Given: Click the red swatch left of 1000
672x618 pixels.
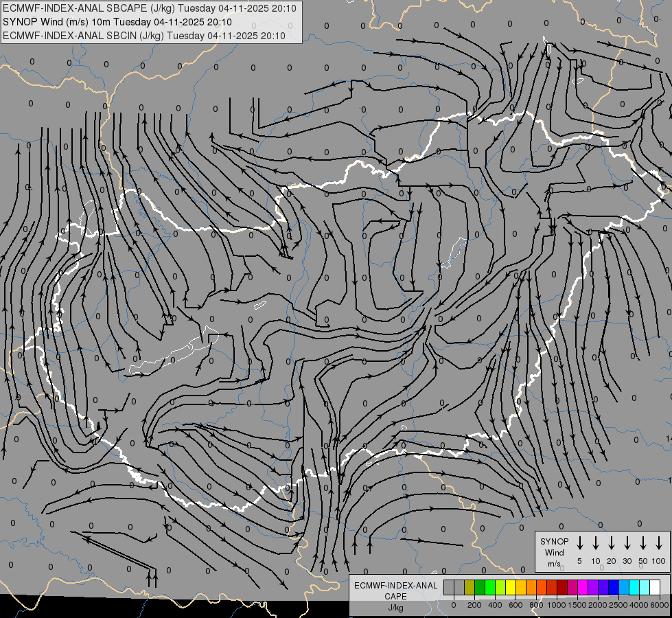Looking at the screenshot, I should (x=552, y=588).
